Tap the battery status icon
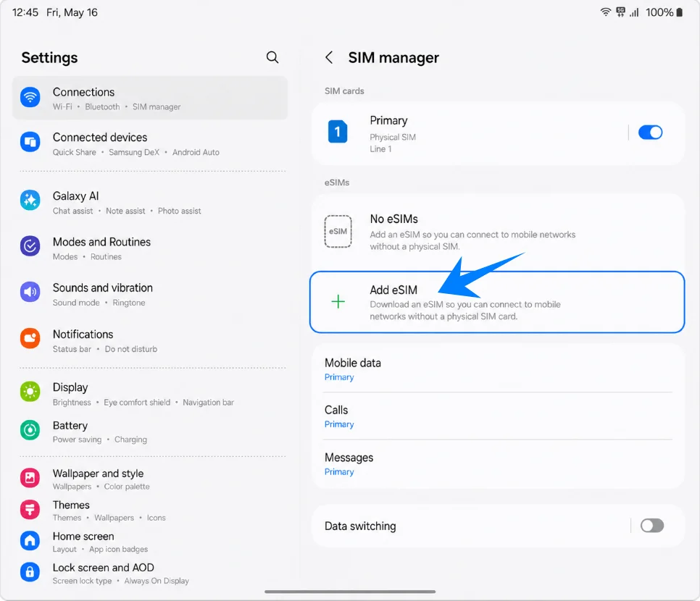700x601 pixels. (680, 12)
